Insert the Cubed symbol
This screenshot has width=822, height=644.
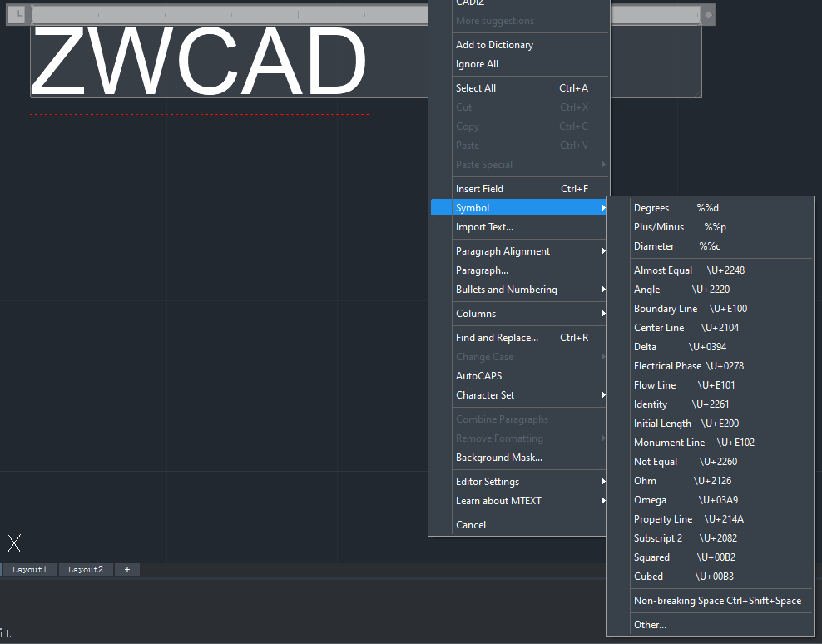(710, 577)
